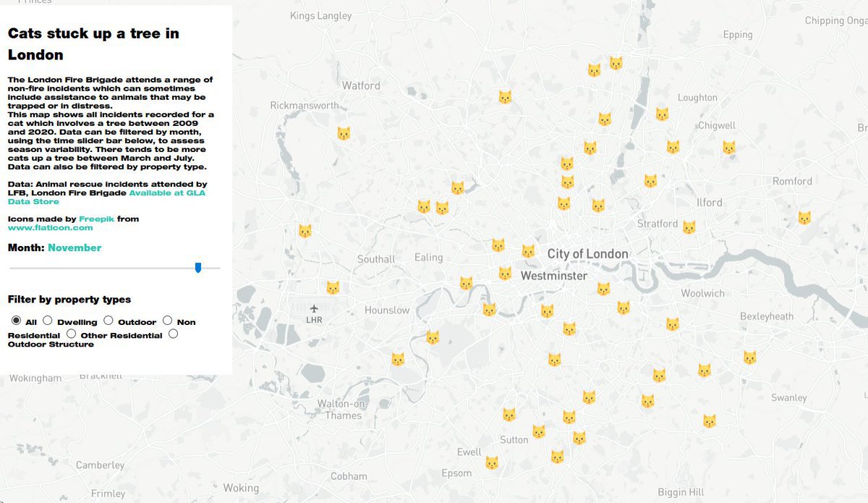Screen dimensions: 868x503
Task: Click the LHR airport plane icon
Action: 314,309
